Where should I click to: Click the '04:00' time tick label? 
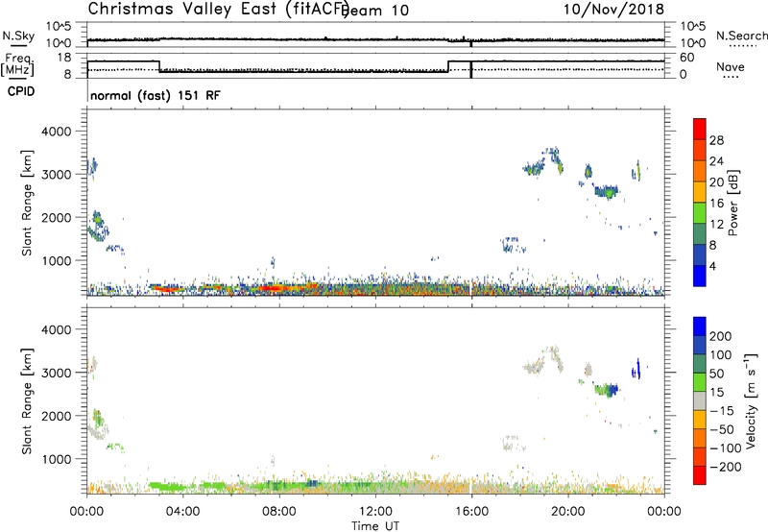pyautogui.click(x=183, y=512)
